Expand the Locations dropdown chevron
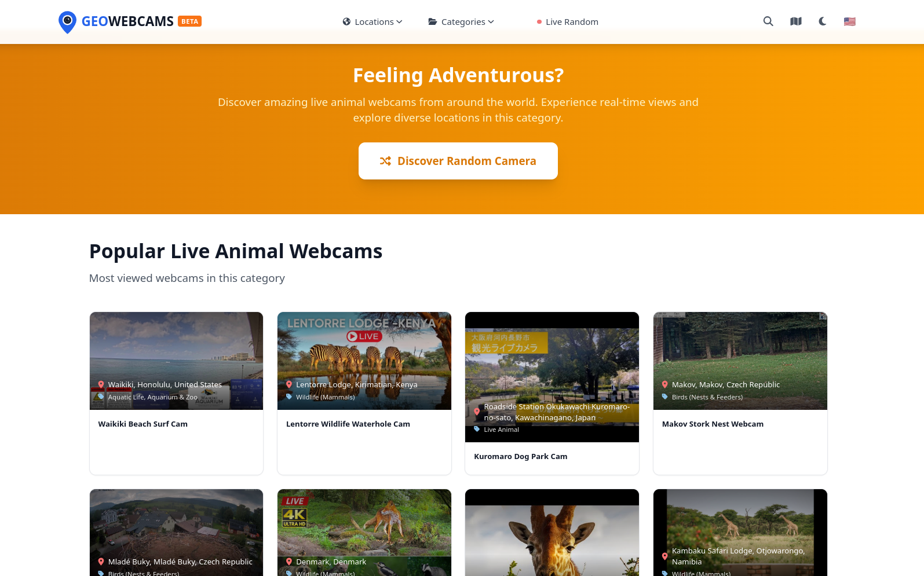Image resolution: width=924 pixels, height=576 pixels. coord(399,22)
